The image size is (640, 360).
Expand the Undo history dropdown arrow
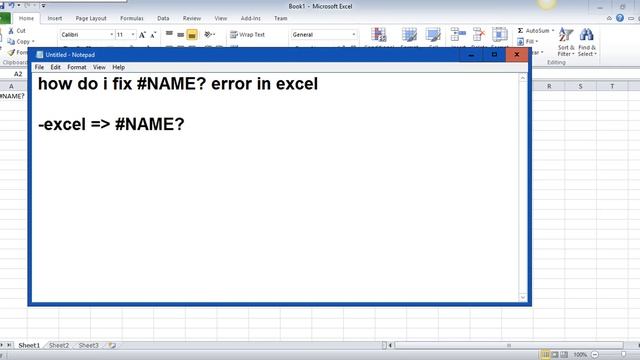coord(19,5)
